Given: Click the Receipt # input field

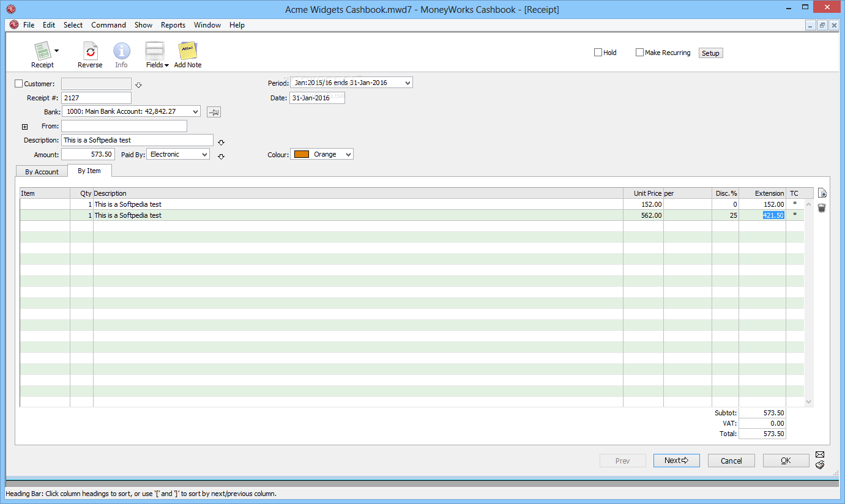Looking at the screenshot, I should (x=96, y=97).
